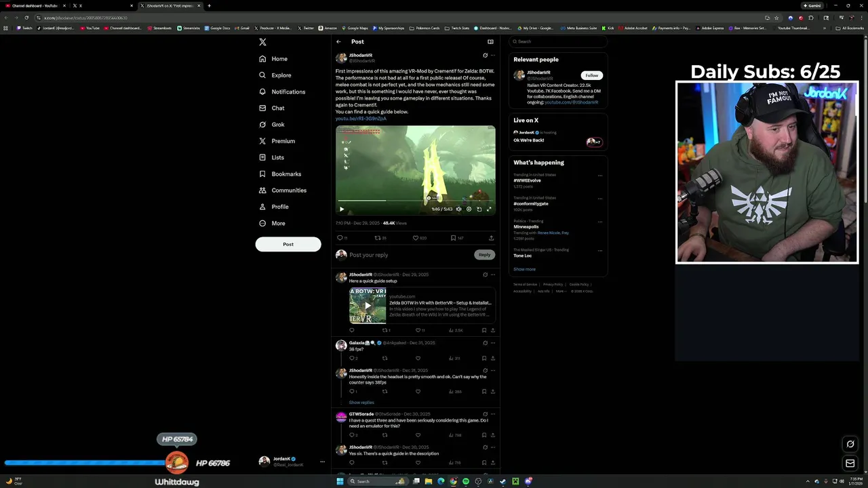This screenshot has height=488, width=868.
Task: Reply icon with 11 comments
Action: [x=342, y=238]
